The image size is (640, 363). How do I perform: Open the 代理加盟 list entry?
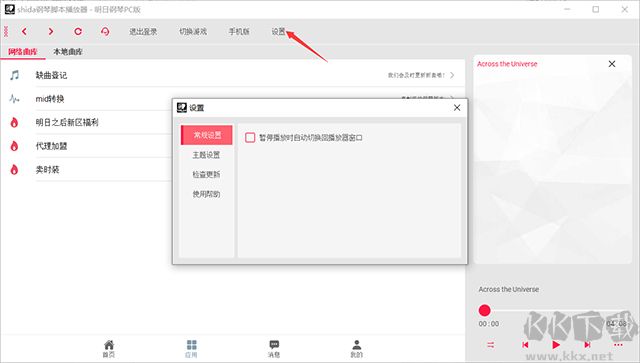[51, 146]
